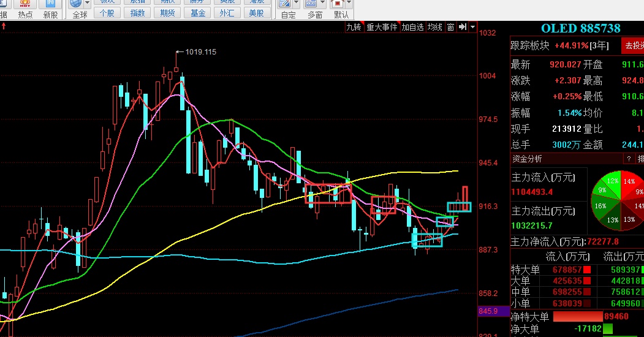Click the 1019.115 peak price label on chart
This screenshot has width=644, height=337.
pos(200,52)
